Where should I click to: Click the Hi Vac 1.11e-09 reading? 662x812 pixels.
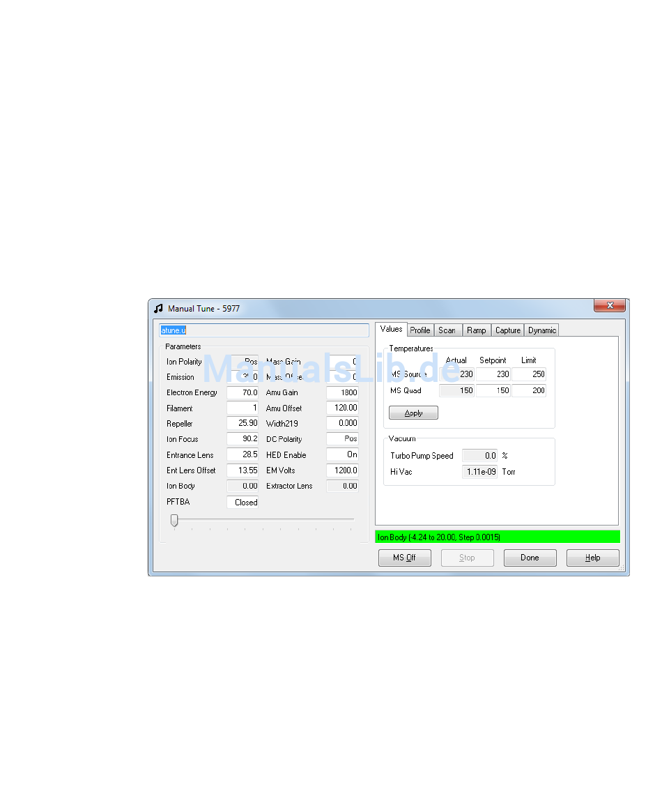(480, 472)
